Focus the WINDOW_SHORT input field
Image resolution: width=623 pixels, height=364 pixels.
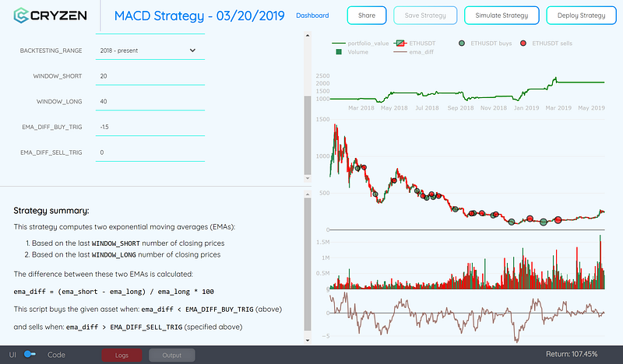[150, 75]
